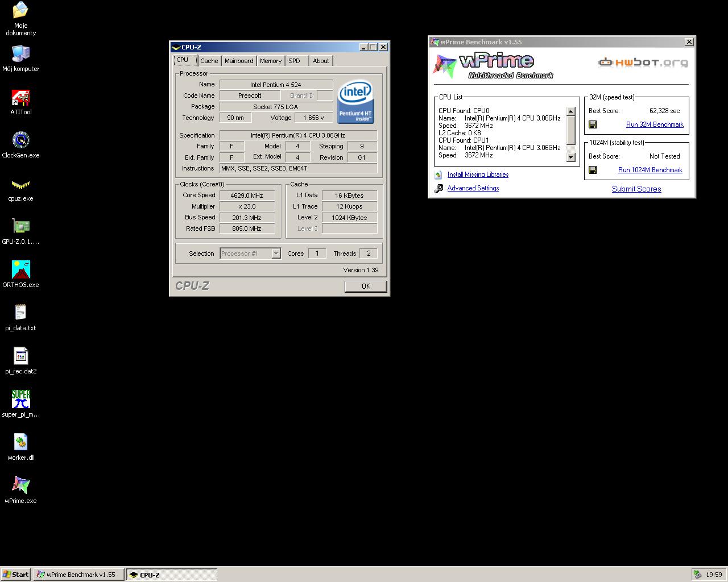728x582 pixels.
Task: Click the Bus Speed value 201.3 MHz
Action: tap(247, 218)
